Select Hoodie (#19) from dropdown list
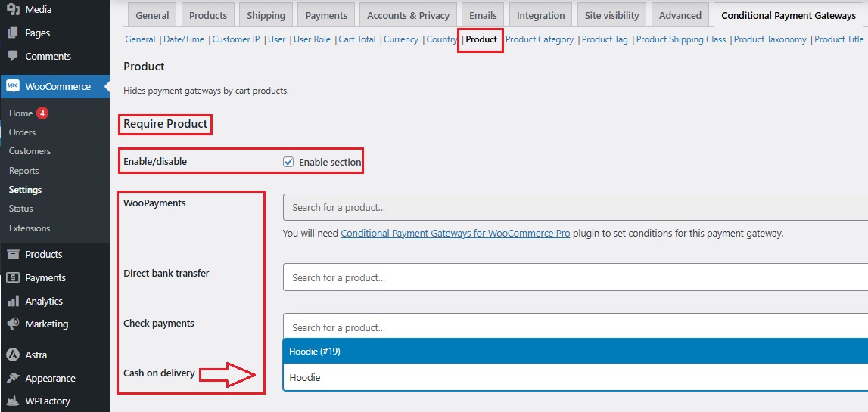 click(575, 352)
